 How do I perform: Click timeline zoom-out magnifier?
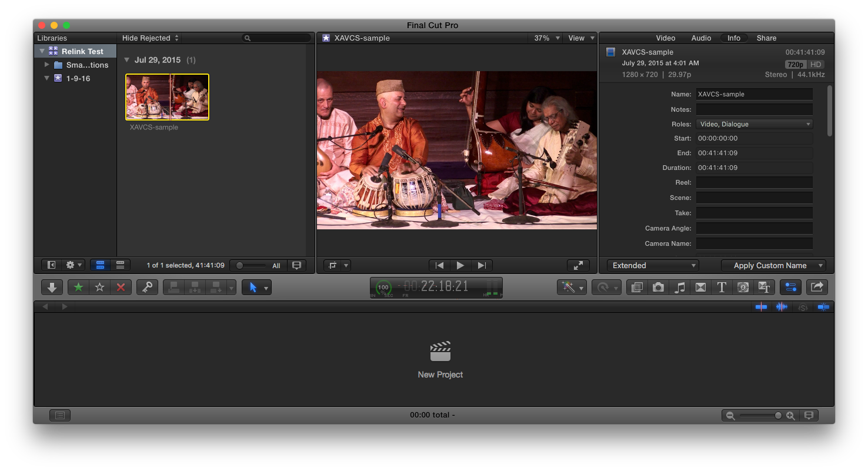click(x=730, y=416)
